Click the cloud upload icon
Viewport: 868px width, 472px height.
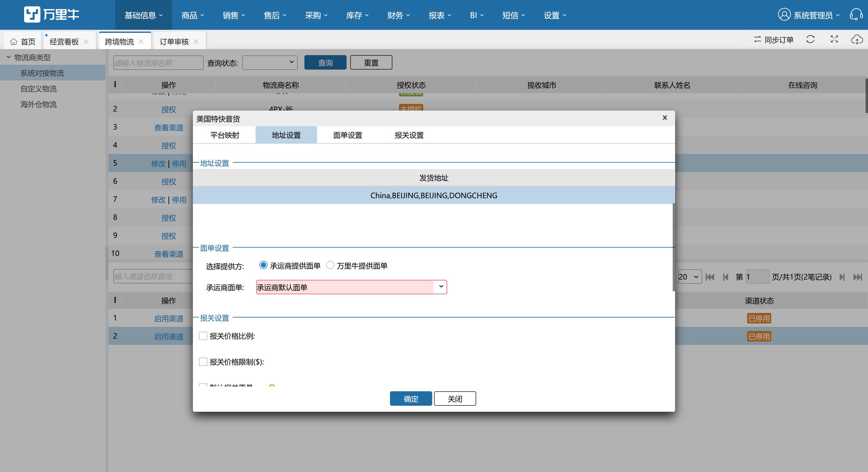[x=857, y=39]
